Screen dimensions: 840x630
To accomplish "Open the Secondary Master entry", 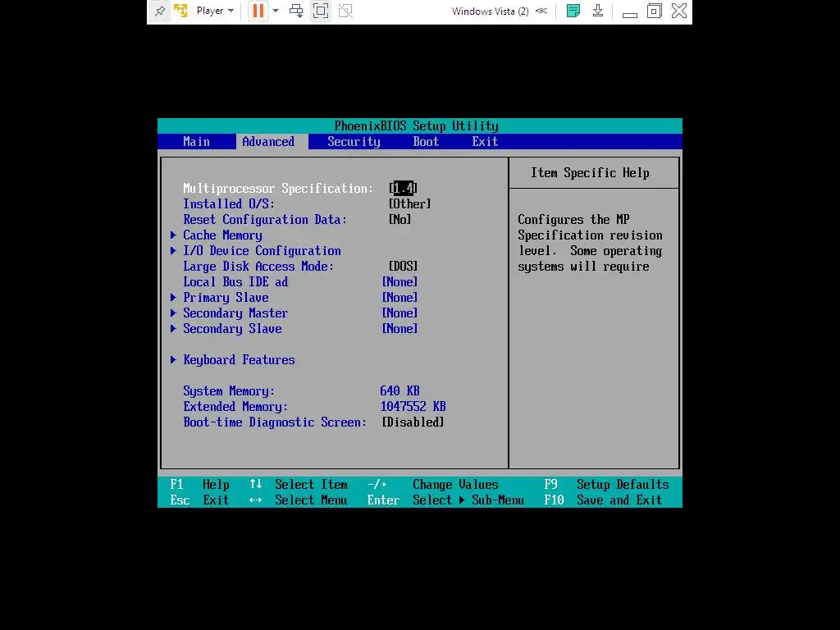I will [235, 313].
